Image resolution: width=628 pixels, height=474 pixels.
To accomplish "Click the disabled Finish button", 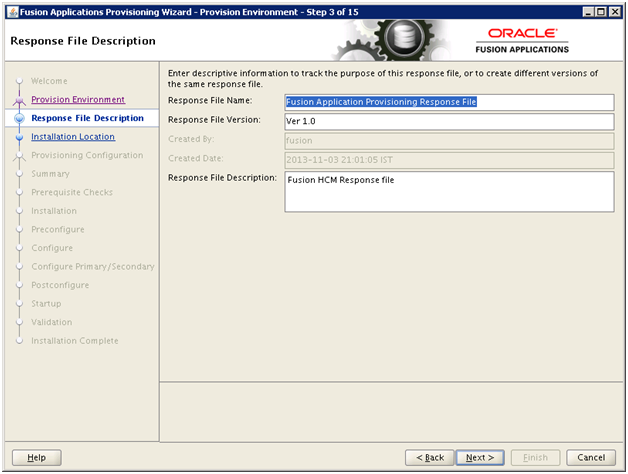I will [x=535, y=457].
